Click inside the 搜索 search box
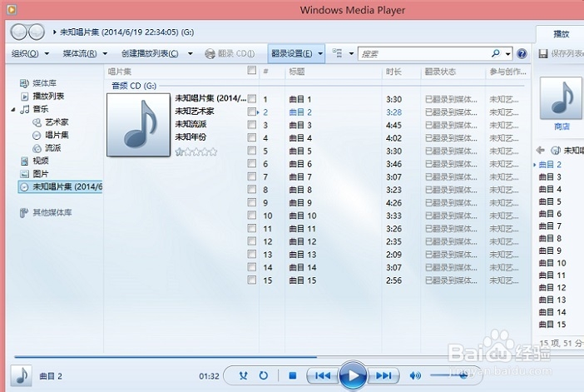The height and width of the screenshot is (392, 584). pyautogui.click(x=423, y=54)
